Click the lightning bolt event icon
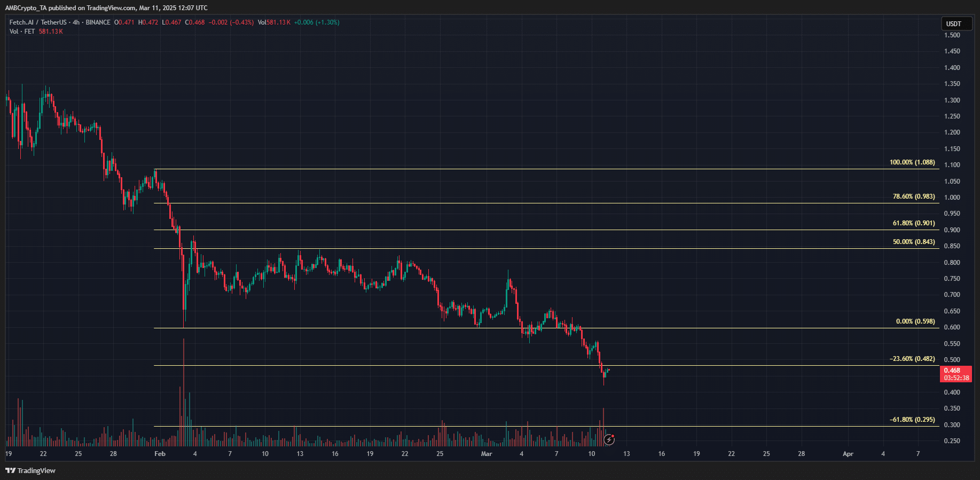This screenshot has height=480, width=980. click(609, 440)
